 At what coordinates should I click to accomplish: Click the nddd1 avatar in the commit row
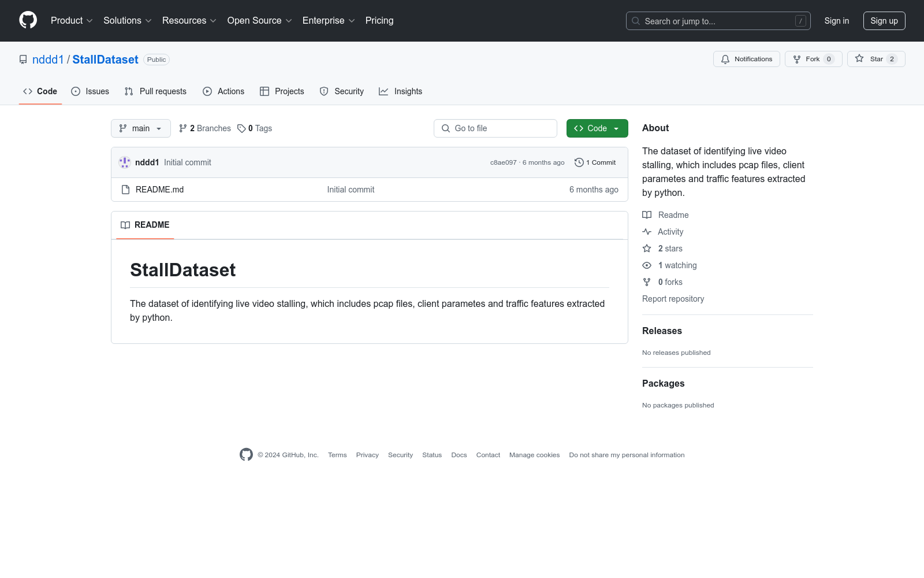tap(125, 162)
